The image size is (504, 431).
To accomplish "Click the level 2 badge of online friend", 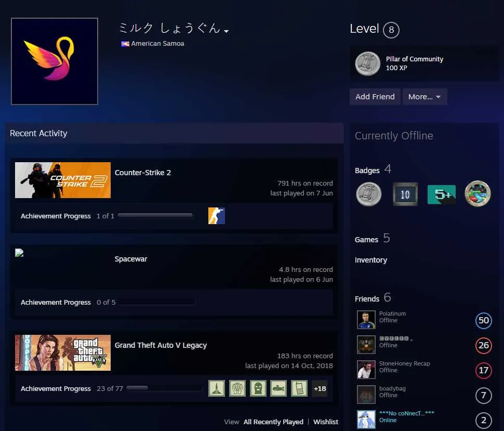I will (x=483, y=421).
